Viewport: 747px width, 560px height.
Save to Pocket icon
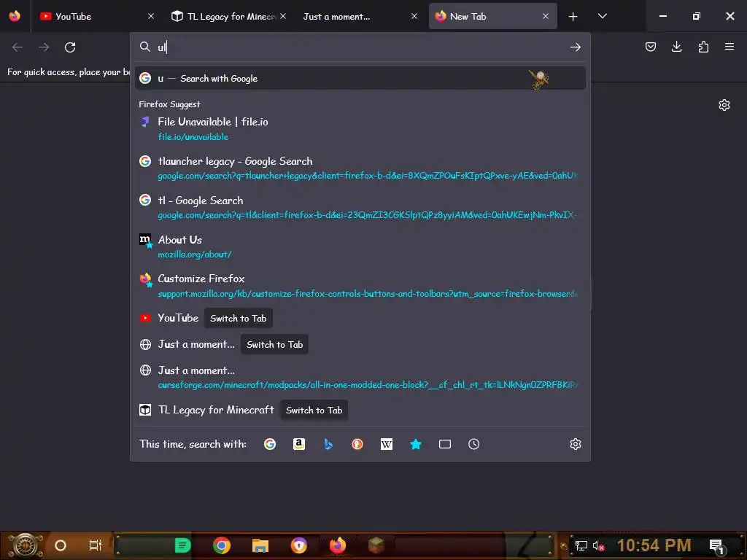pos(651,47)
